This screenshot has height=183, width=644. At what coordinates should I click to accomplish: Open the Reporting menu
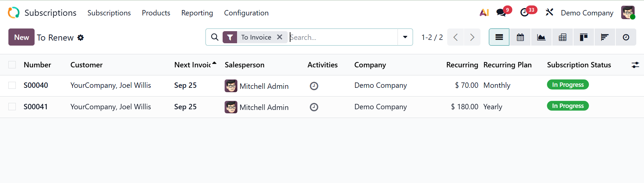[x=197, y=13]
